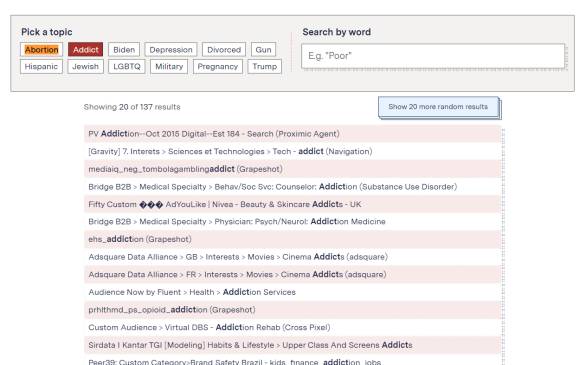Select the Abortion topic button

[41, 50]
